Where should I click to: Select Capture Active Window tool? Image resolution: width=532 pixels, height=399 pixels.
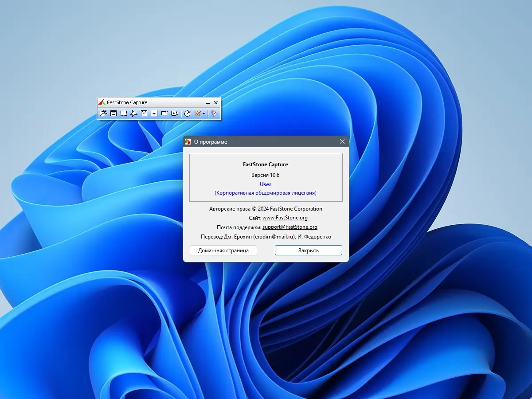click(x=113, y=113)
